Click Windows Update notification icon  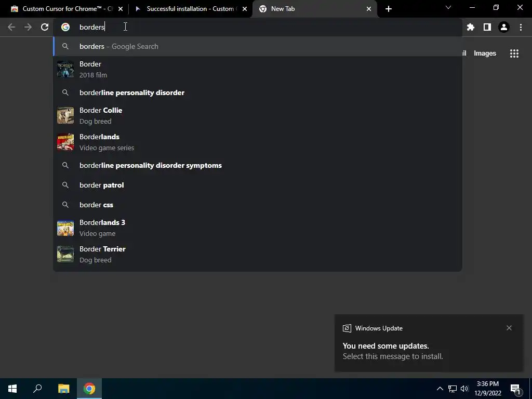pos(347,328)
